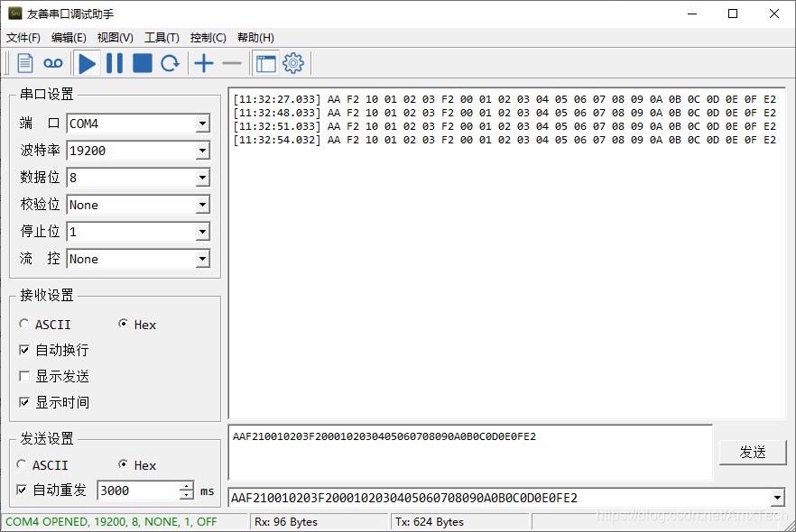The width and height of the screenshot is (796, 532).
Task: Expand the 校验位 None dropdown
Action: (x=202, y=205)
